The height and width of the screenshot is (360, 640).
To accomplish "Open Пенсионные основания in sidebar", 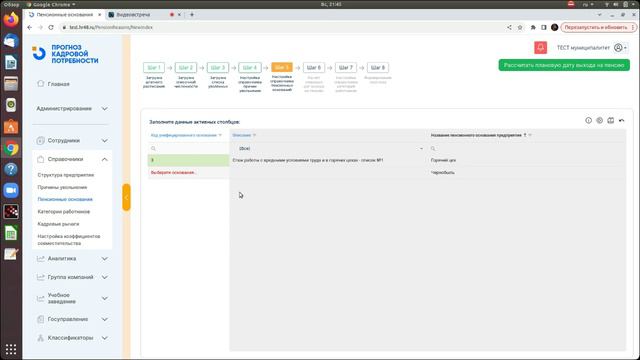I will (x=65, y=200).
